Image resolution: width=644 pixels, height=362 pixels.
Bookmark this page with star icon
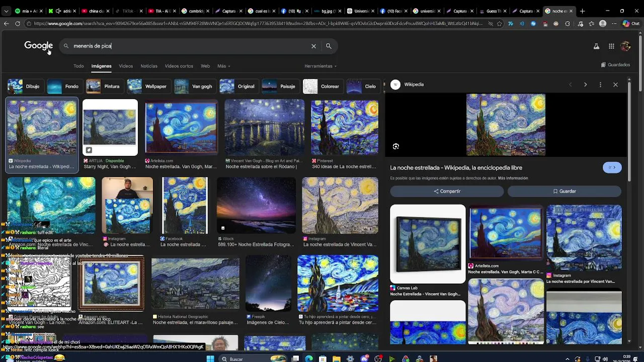[499, 23]
